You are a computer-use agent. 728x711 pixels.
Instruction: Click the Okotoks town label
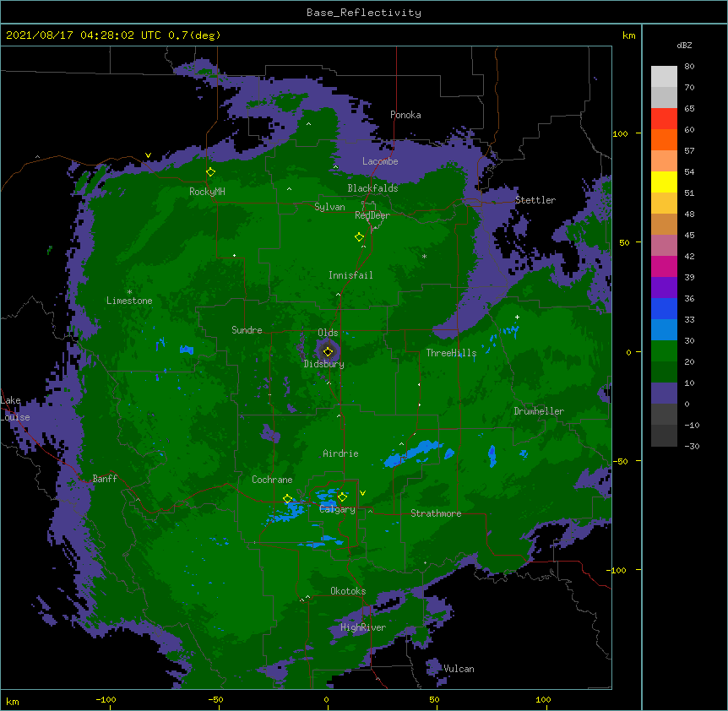tap(348, 591)
